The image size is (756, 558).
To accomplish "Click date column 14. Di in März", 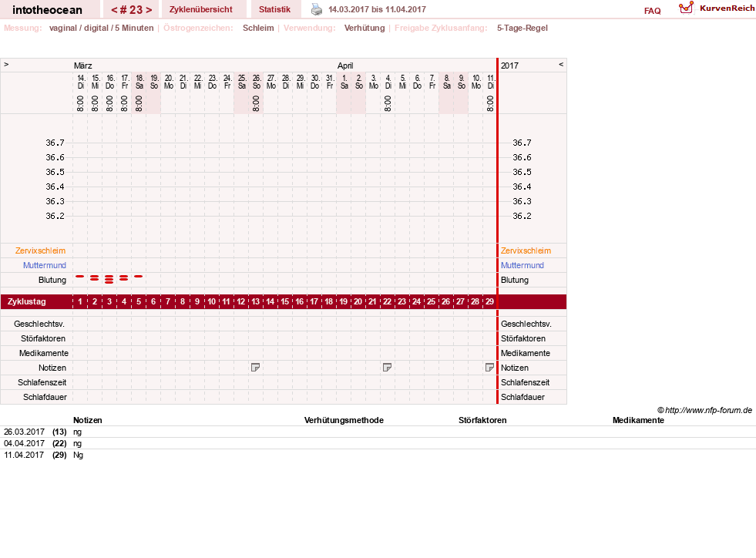I will click(x=80, y=82).
